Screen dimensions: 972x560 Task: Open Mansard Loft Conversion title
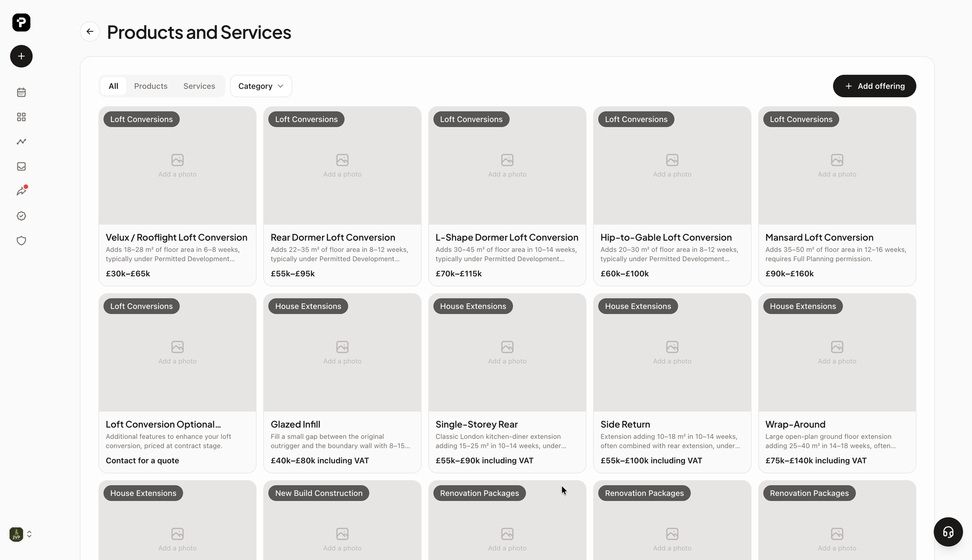tap(819, 237)
